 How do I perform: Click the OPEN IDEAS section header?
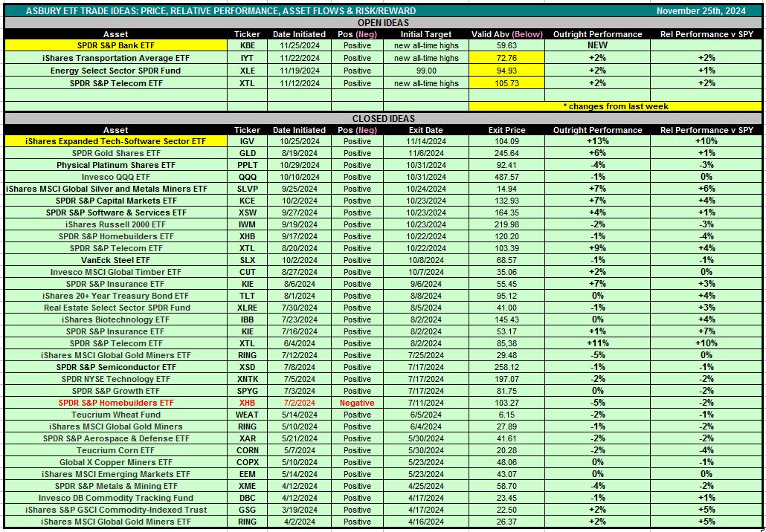click(x=383, y=22)
